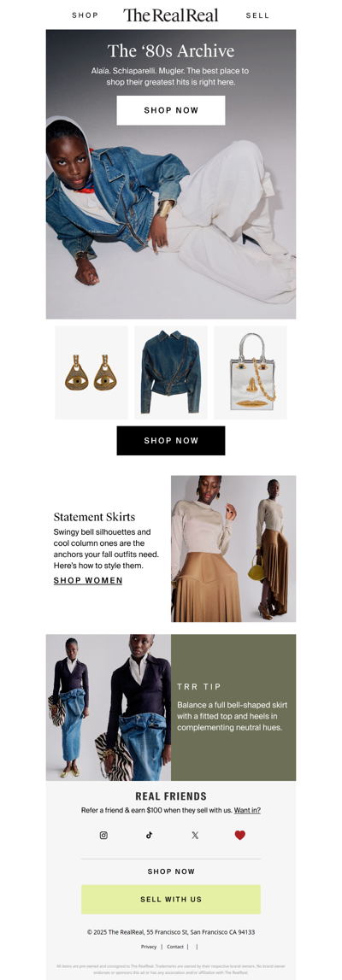Image resolution: width=342 pixels, height=980 pixels.
Task: Click the olive TRR TIP panel
Action: [233, 707]
